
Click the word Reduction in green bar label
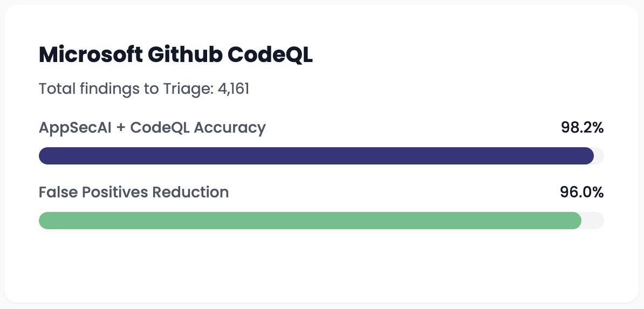190,192
